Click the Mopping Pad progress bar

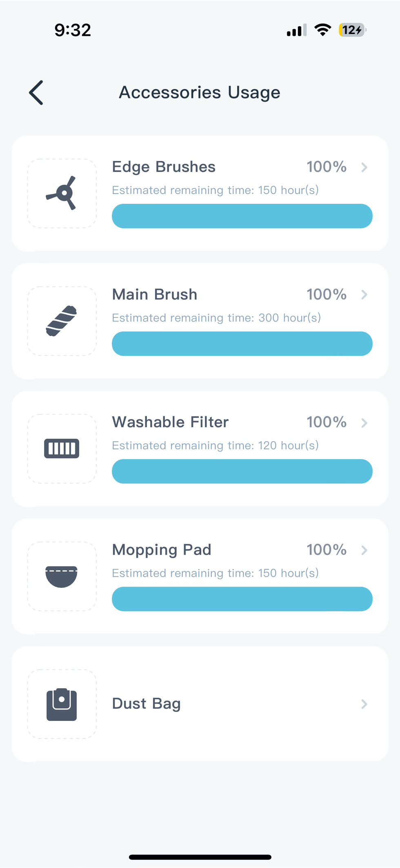(242, 599)
